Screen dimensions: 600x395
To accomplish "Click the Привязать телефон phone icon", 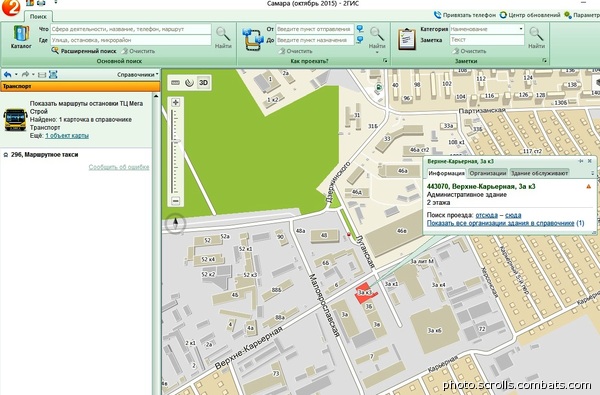I will click(x=437, y=15).
